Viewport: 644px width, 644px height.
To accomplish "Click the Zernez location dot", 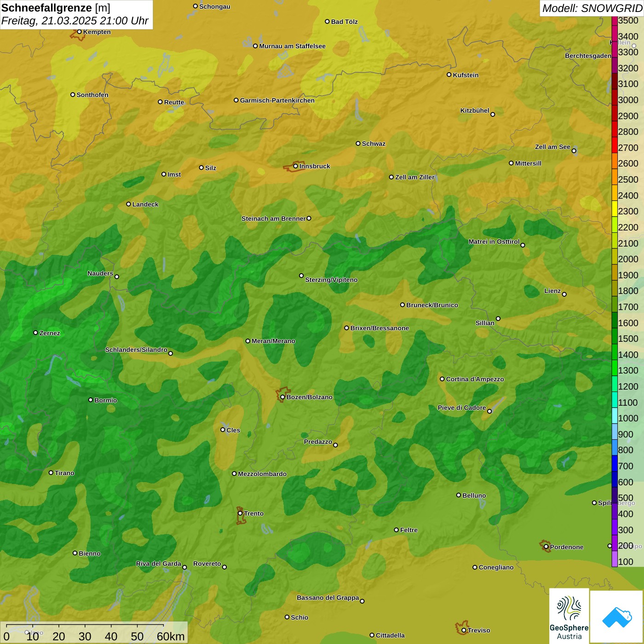I will pos(35,333).
